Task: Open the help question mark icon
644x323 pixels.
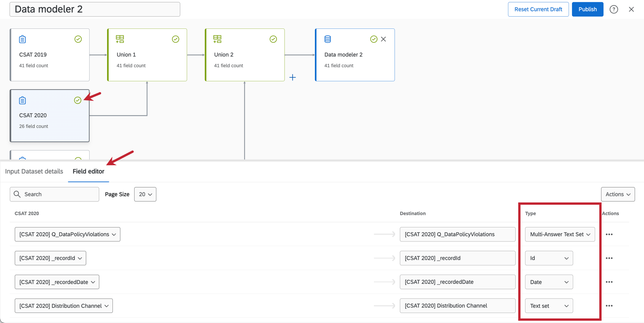Action: (614, 9)
